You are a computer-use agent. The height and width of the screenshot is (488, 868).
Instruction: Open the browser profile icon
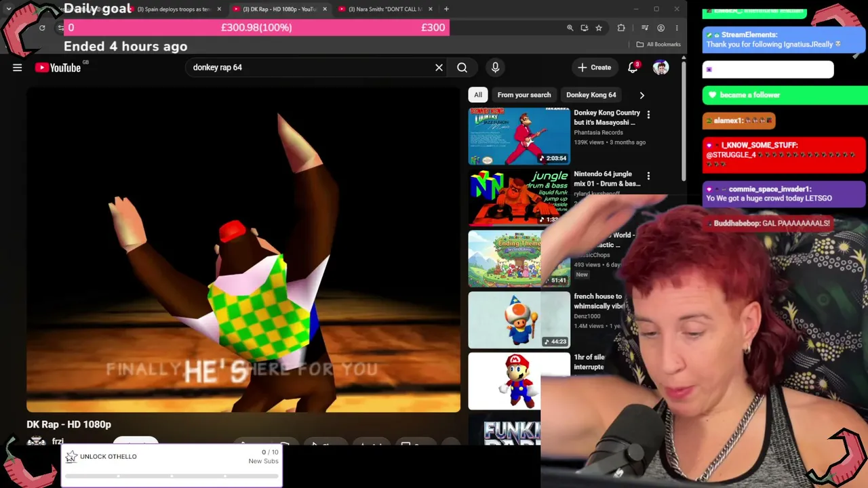[660, 28]
